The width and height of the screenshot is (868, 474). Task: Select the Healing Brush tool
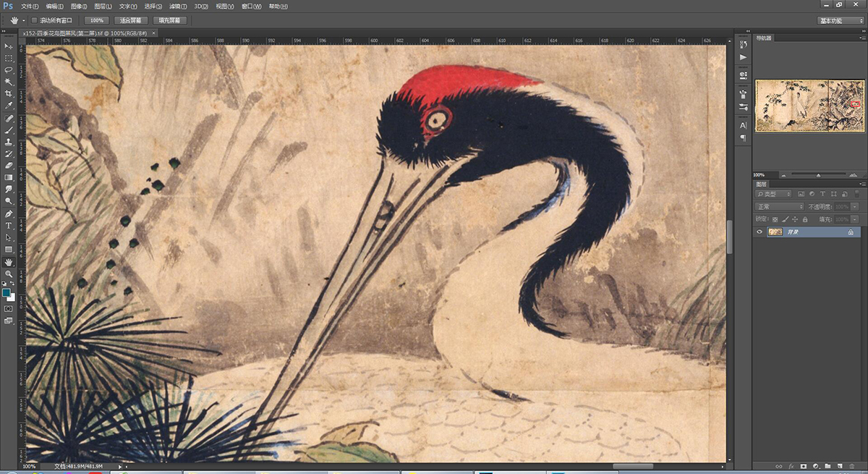(9, 118)
